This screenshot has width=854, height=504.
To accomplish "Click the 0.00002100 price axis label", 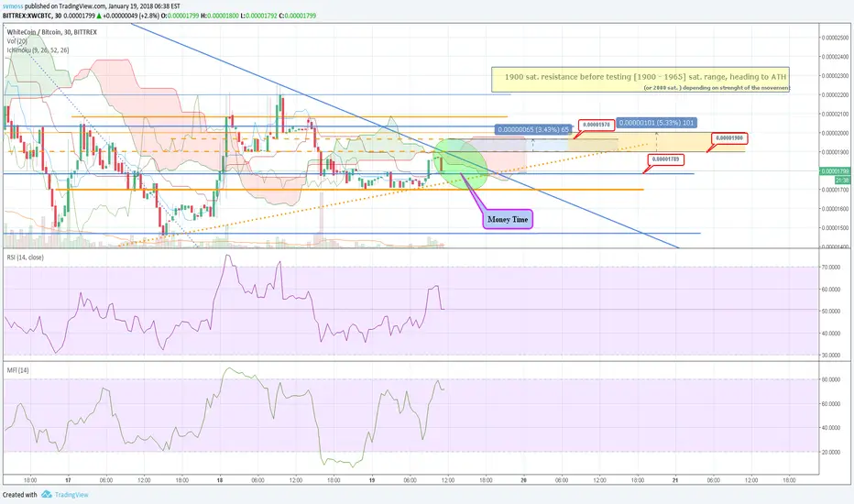I will (x=835, y=114).
